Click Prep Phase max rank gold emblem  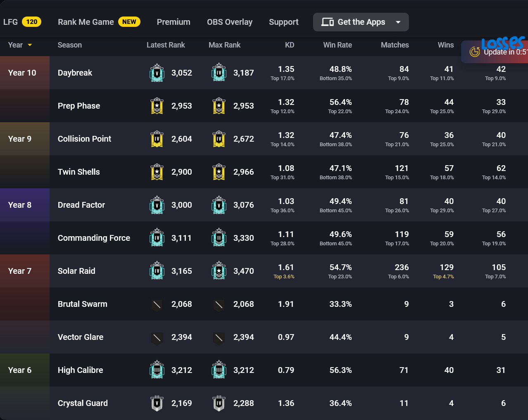(x=219, y=106)
